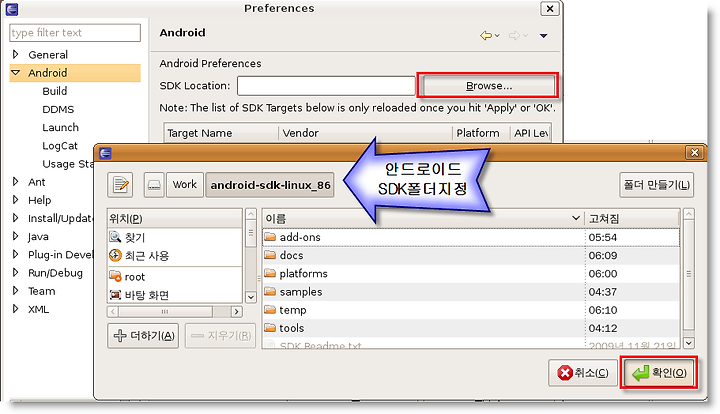The image size is (720, 414).
Task: Click the filesystem drive path button
Action: [154, 185]
